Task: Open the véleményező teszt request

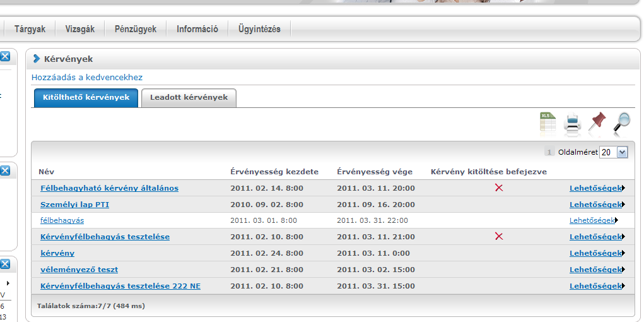Action: point(79,270)
